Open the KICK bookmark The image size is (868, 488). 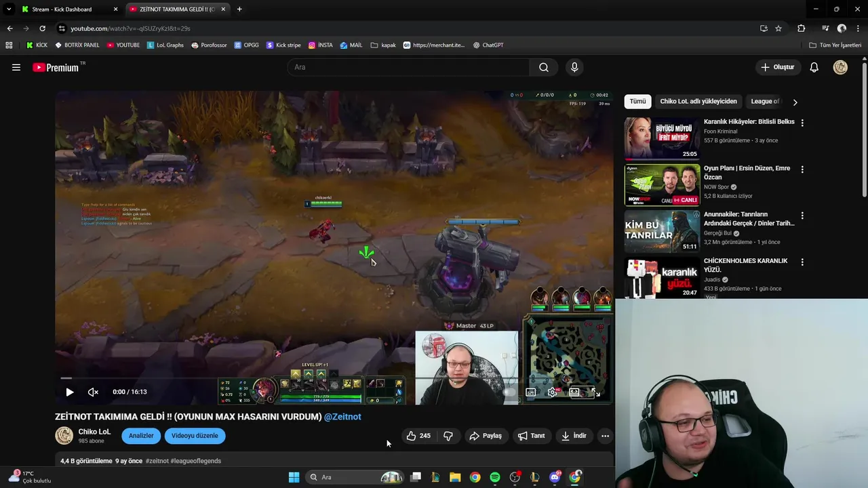[x=37, y=45]
